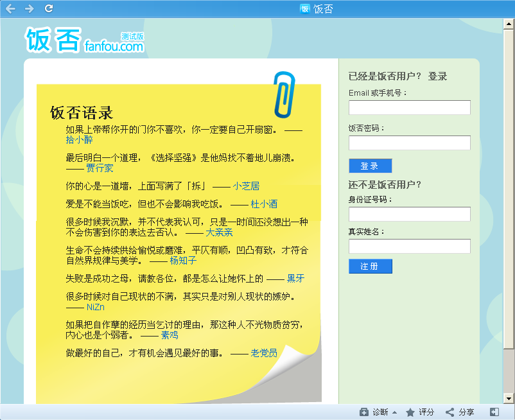Click the quote starting 生命不会持续供给
The height and width of the screenshot is (420, 515).
(x=187, y=255)
